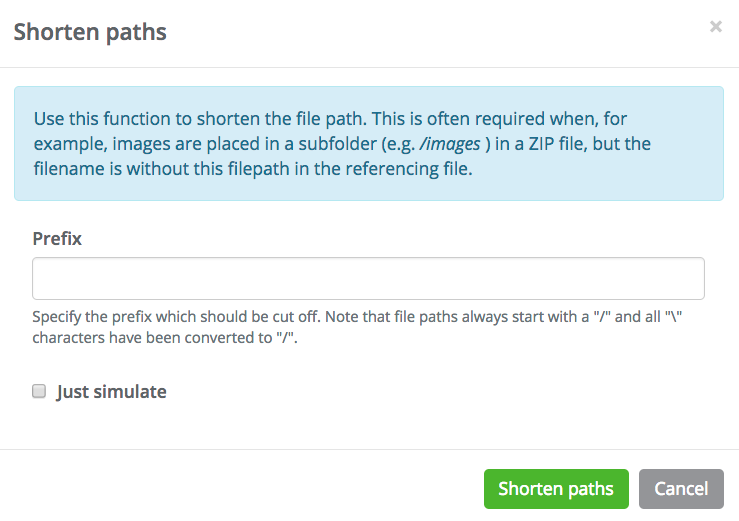Click the bold "Prefix" field label

pyautogui.click(x=57, y=239)
